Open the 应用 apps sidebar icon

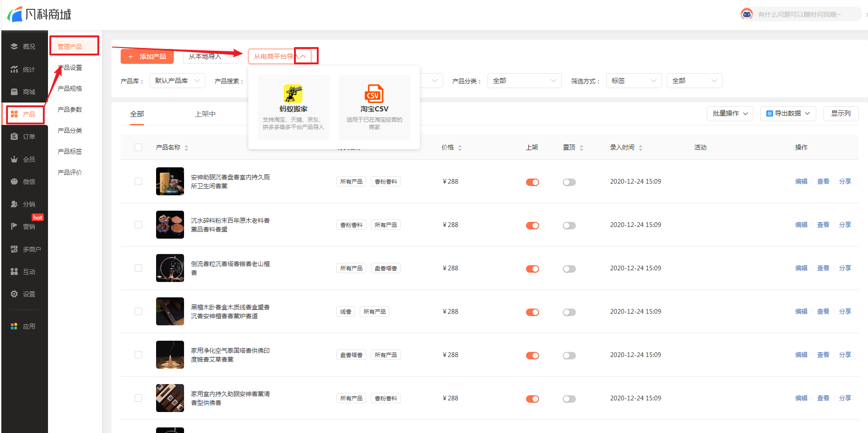point(14,326)
